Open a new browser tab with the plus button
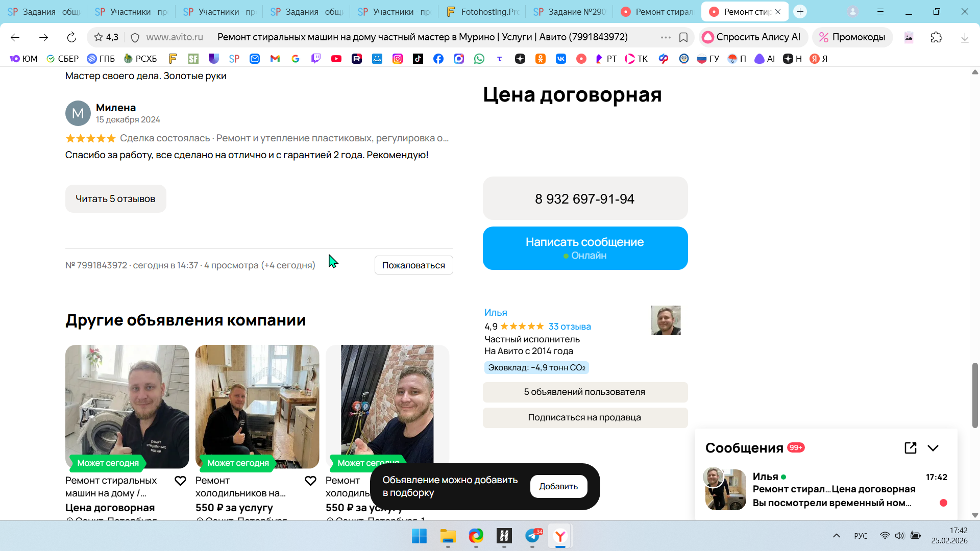 800,11
